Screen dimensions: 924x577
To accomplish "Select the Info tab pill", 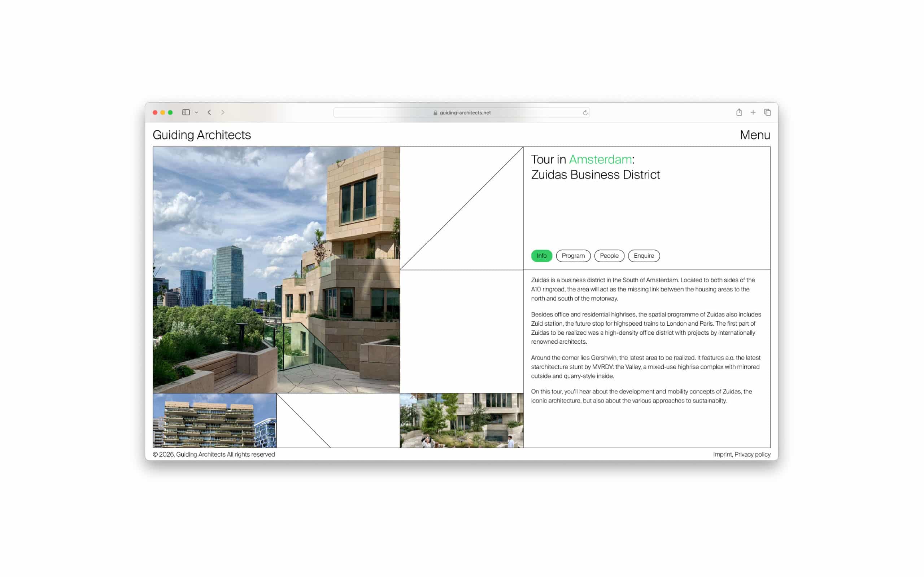I will [x=541, y=256].
